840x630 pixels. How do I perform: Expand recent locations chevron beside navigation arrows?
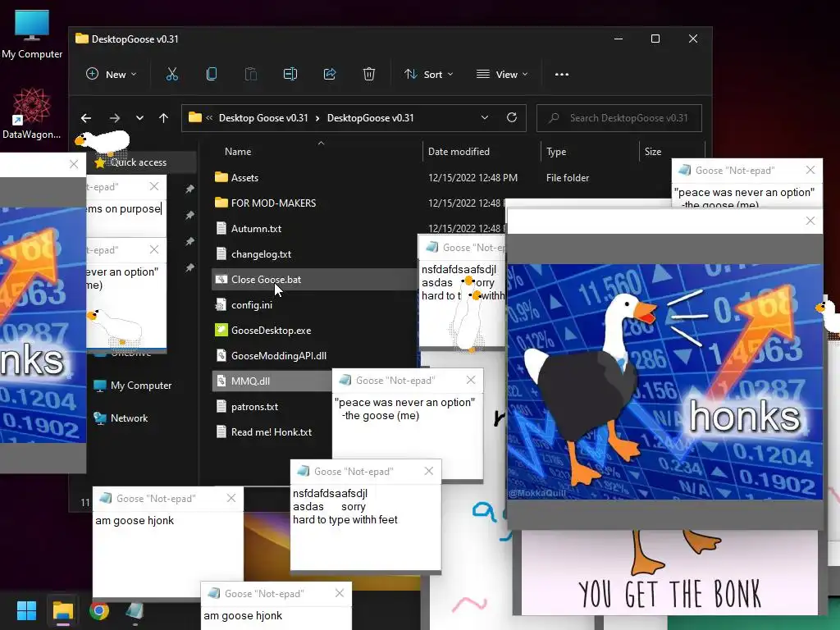click(x=139, y=118)
